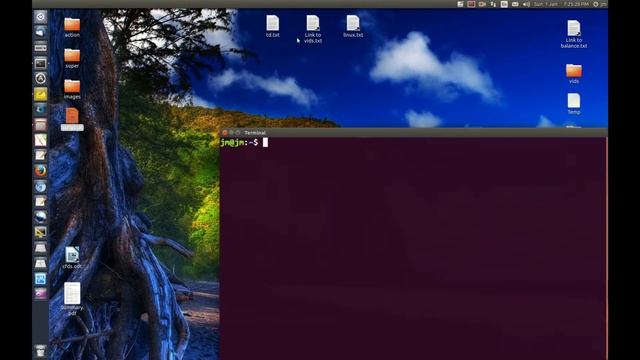The image size is (640, 360).
Task: Open the Terminal icon in the launcher
Action: [x=40, y=63]
